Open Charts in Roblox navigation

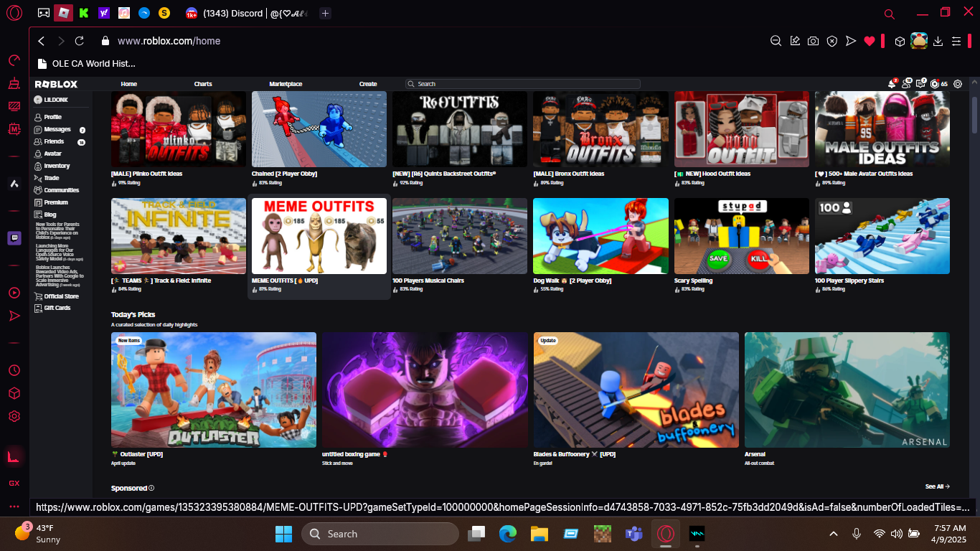[203, 84]
